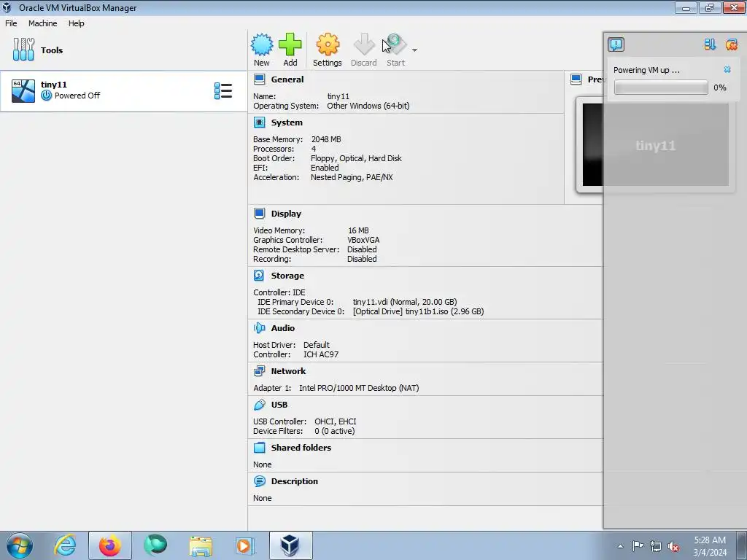Click the tiny11b1.iso optical drive value

[418, 311]
